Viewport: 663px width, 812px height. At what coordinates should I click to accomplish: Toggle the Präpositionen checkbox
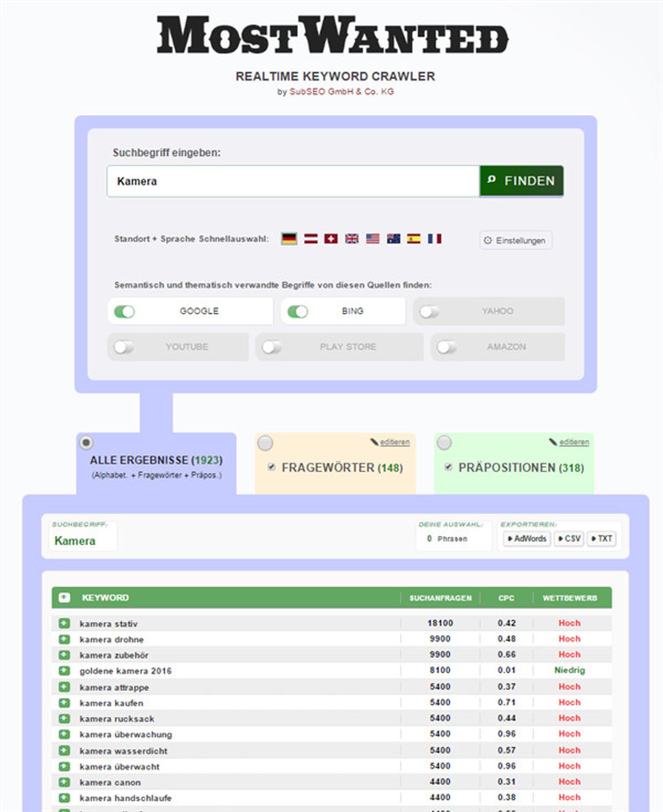click(x=448, y=467)
